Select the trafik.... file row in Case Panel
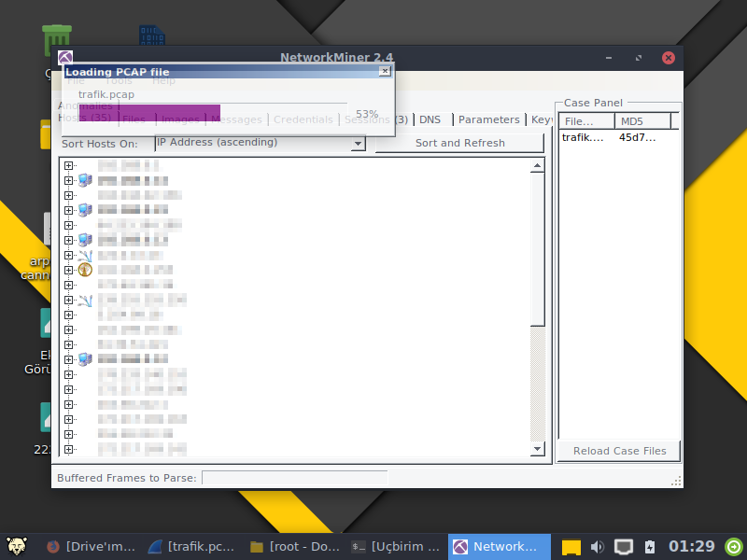This screenshot has width=747, height=560. pos(583,137)
